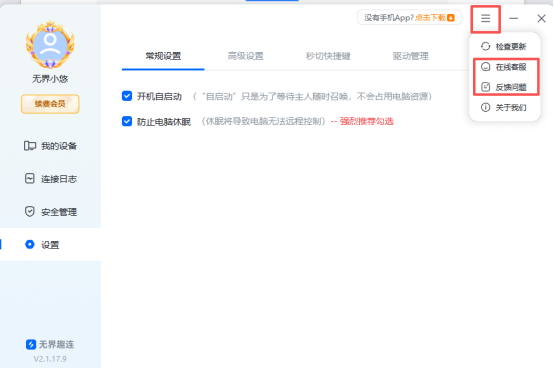Switch to 常规设置 tab

163,56
